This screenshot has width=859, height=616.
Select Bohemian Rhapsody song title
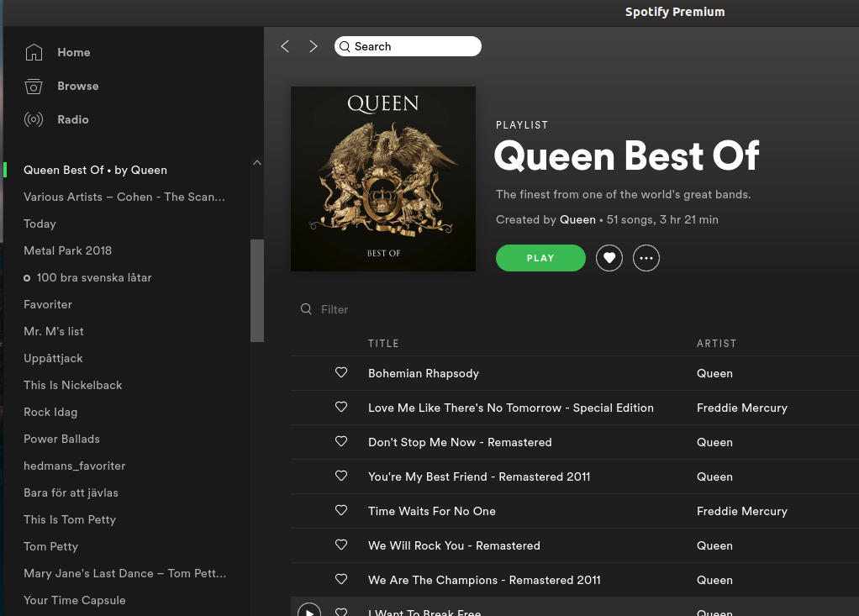click(424, 373)
